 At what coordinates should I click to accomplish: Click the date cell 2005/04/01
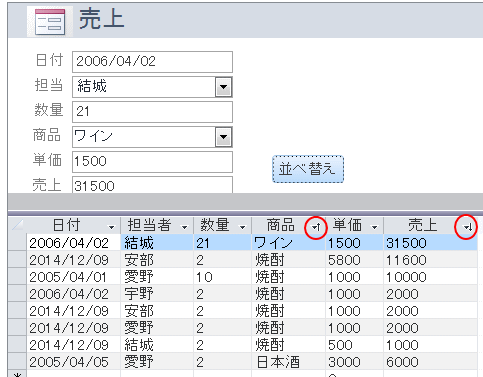coord(73,277)
